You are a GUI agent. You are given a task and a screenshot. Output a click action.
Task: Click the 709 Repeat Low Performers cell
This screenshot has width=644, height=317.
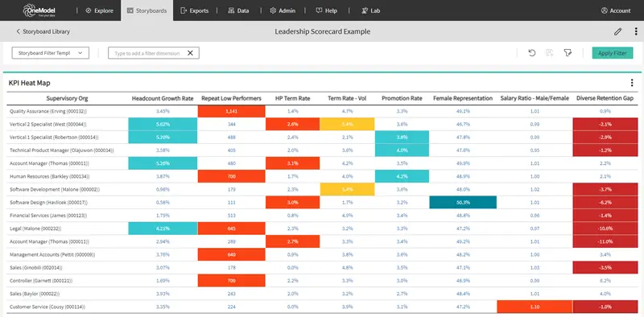point(231,281)
